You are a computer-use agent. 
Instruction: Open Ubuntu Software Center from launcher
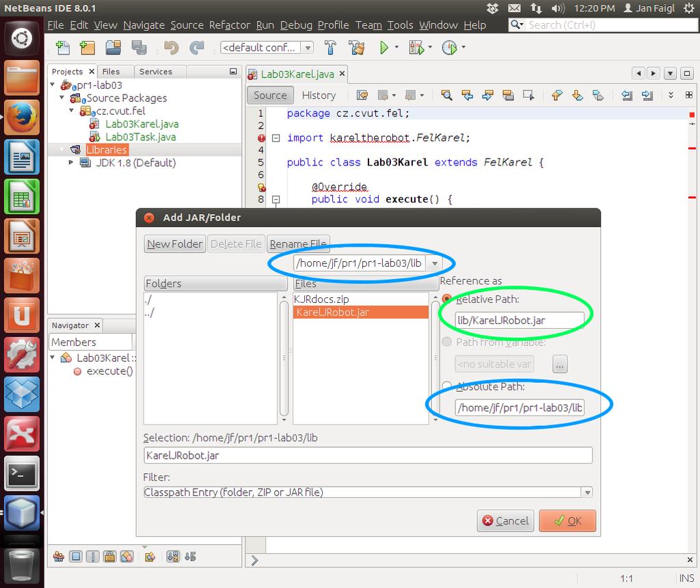22,276
